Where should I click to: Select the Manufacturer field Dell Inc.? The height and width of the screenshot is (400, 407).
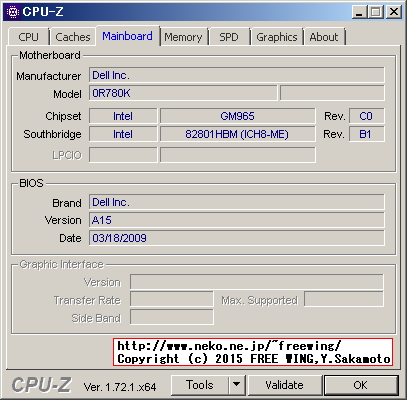coord(237,75)
